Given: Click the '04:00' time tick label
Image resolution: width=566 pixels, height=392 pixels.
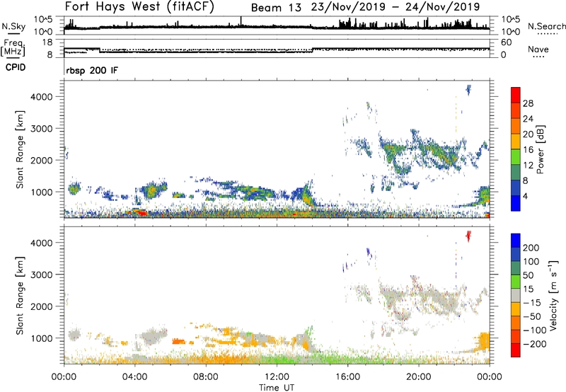Looking at the screenshot, I should coord(134,376).
